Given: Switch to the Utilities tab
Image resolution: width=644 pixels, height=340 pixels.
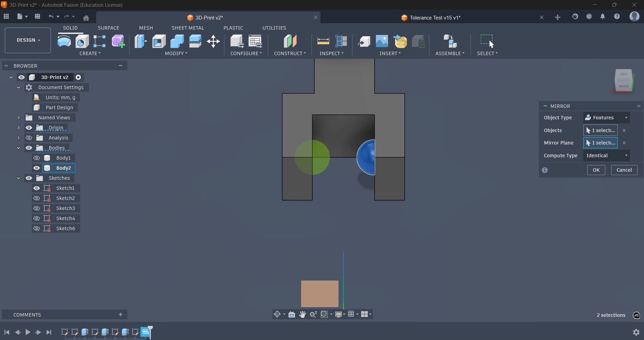Looking at the screenshot, I should click(274, 28).
